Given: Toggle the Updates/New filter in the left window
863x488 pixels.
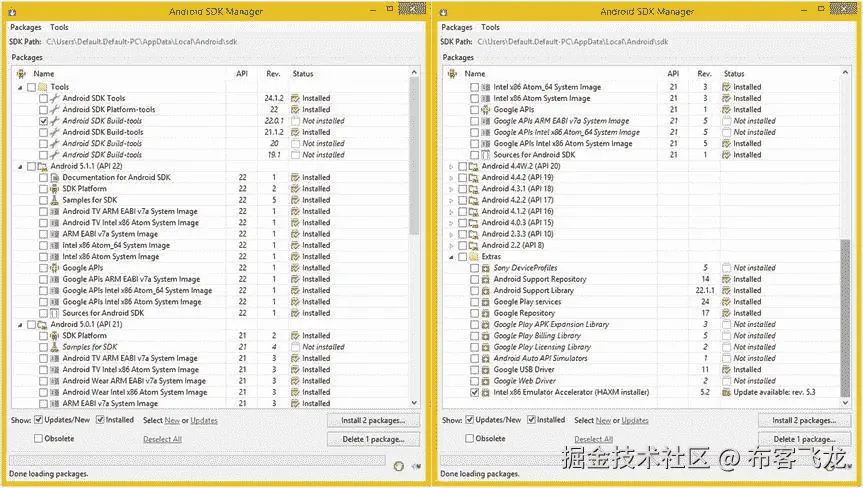Looking at the screenshot, I should pyautogui.click(x=39, y=419).
